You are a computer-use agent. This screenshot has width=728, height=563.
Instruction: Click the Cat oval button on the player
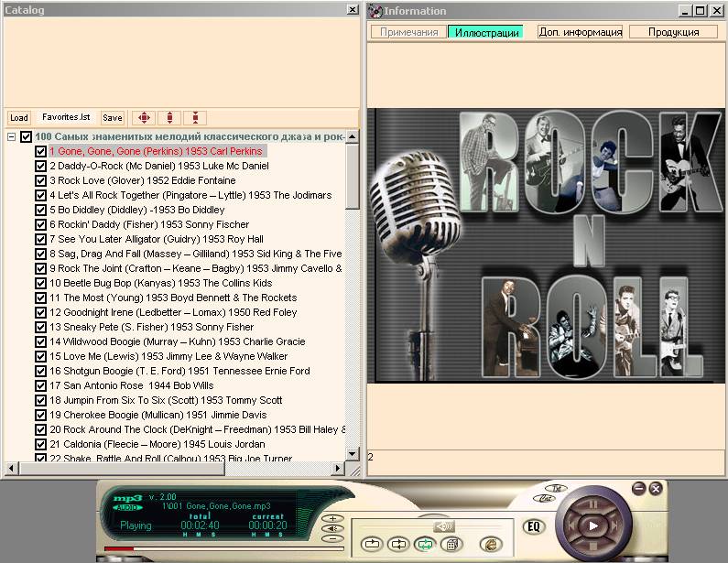[545, 499]
